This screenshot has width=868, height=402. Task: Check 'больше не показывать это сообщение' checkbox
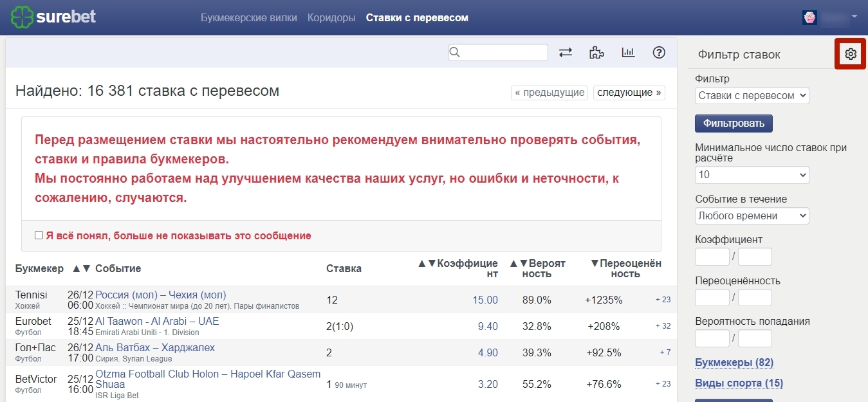click(x=39, y=235)
